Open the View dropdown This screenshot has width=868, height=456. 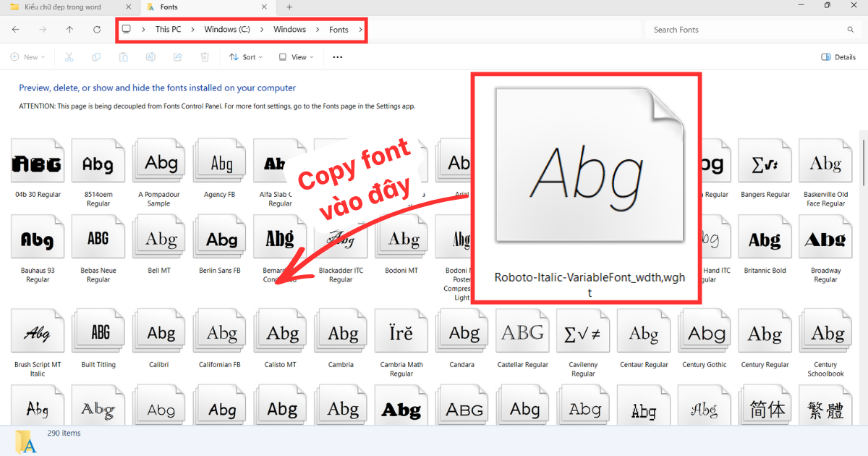(296, 57)
